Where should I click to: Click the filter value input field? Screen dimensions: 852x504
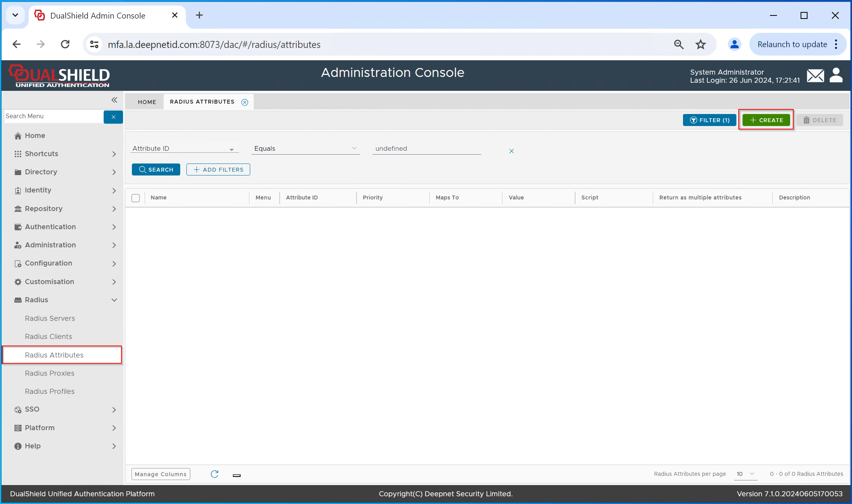click(426, 149)
